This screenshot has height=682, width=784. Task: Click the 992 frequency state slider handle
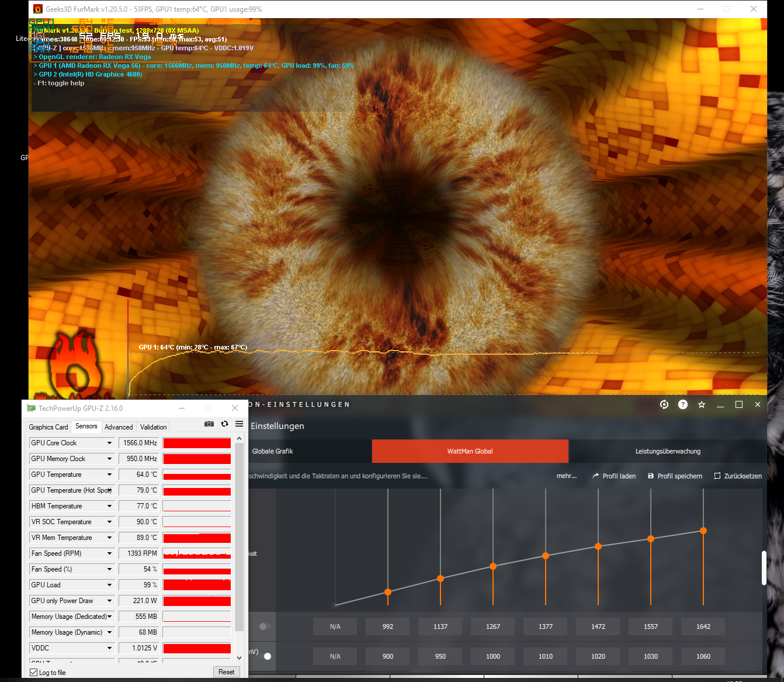coord(388,592)
